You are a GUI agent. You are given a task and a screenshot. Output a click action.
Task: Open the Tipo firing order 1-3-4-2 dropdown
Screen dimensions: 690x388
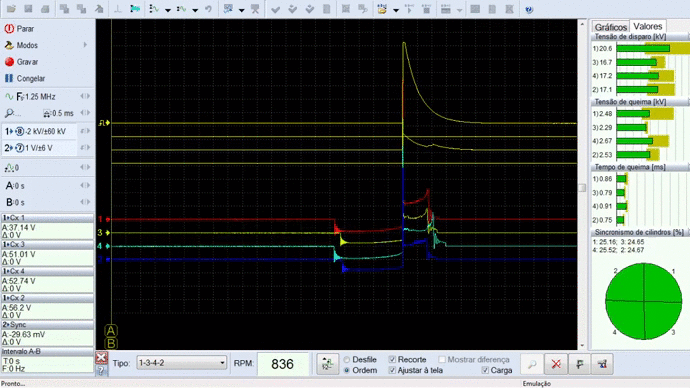coord(181,363)
